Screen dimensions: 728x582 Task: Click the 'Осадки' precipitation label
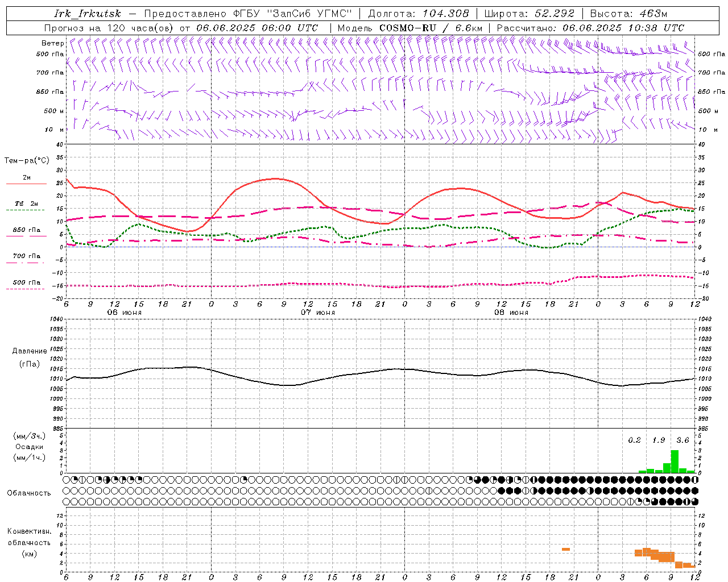tap(30, 447)
